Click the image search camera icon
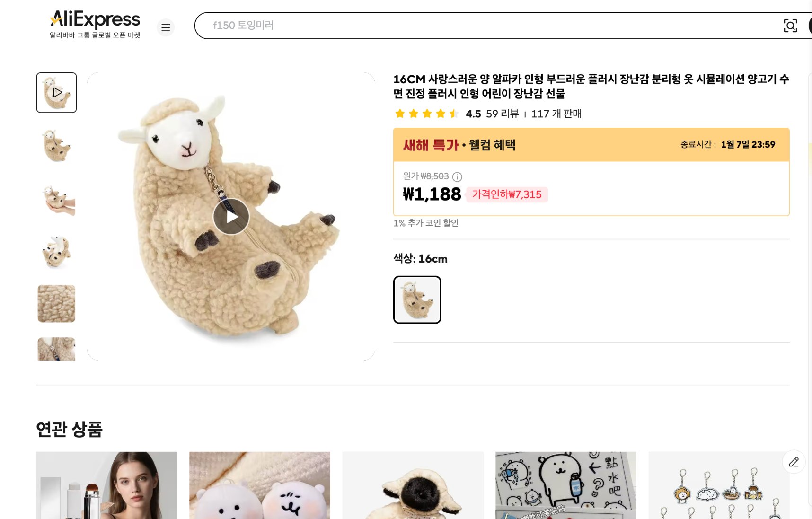 click(x=790, y=26)
